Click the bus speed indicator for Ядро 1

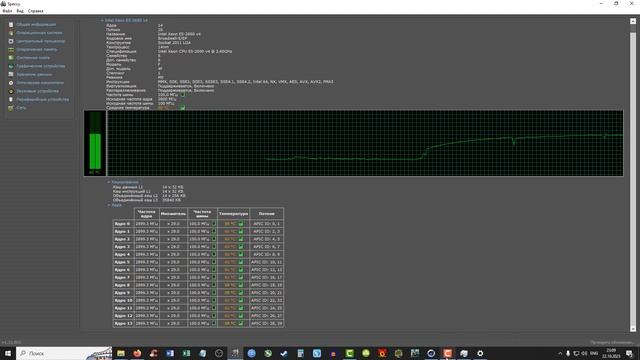click(213, 231)
